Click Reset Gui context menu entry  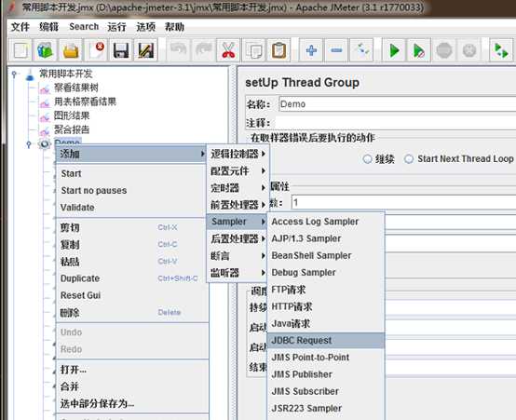pos(131,295)
